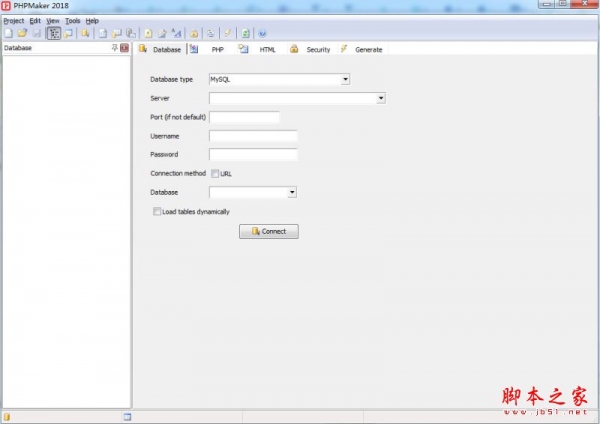600x424 pixels.
Task: Click the 'Port (if not default)' label
Action: [178, 117]
